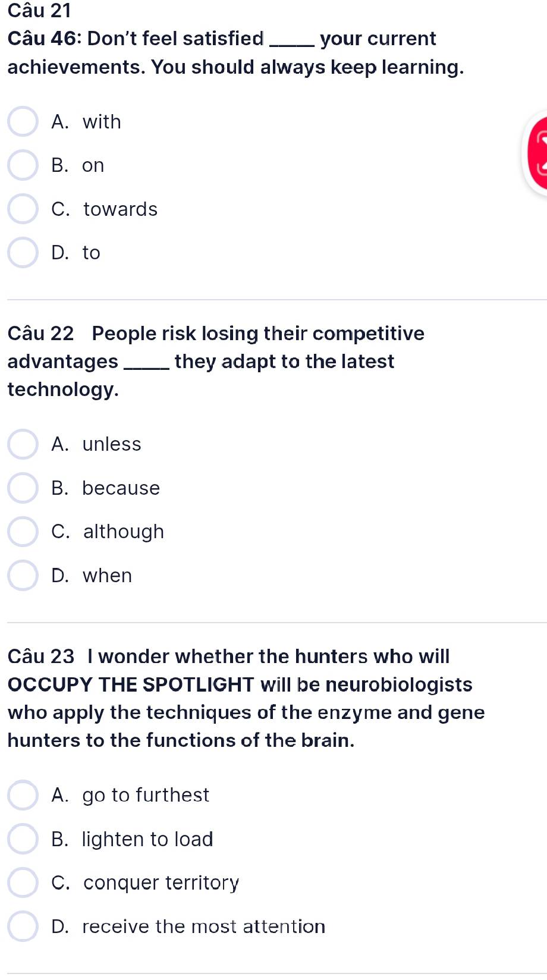Mark option C 'although'

click(x=23, y=532)
